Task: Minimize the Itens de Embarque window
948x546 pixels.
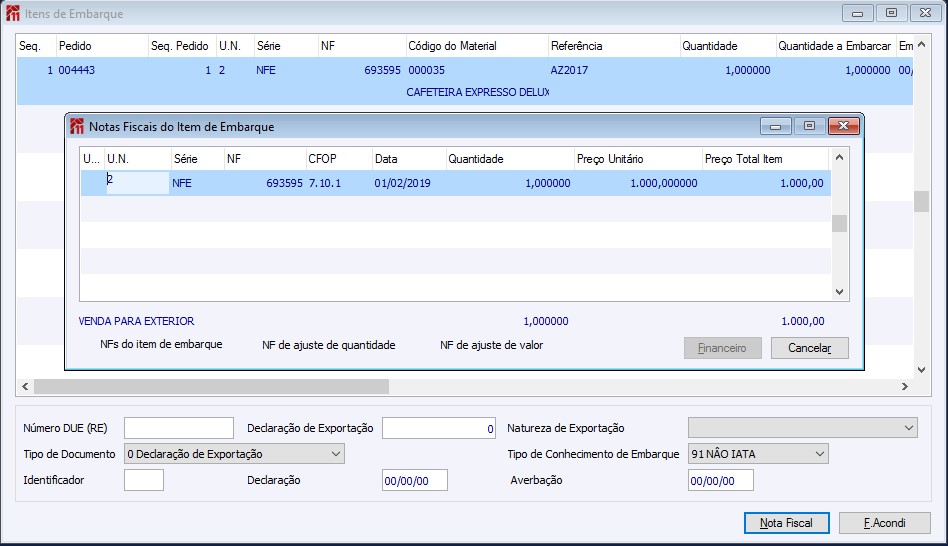Action: (x=857, y=13)
